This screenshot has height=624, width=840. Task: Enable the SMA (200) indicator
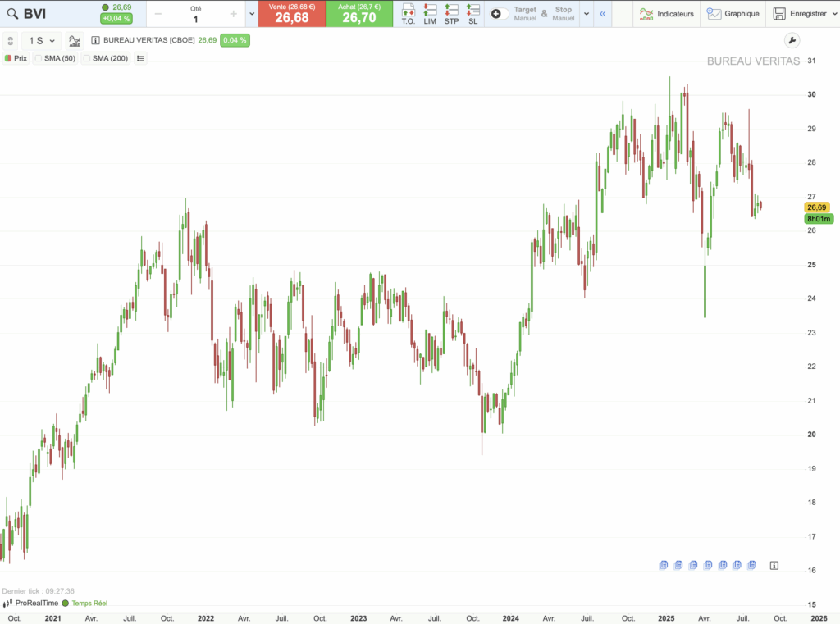coord(87,58)
